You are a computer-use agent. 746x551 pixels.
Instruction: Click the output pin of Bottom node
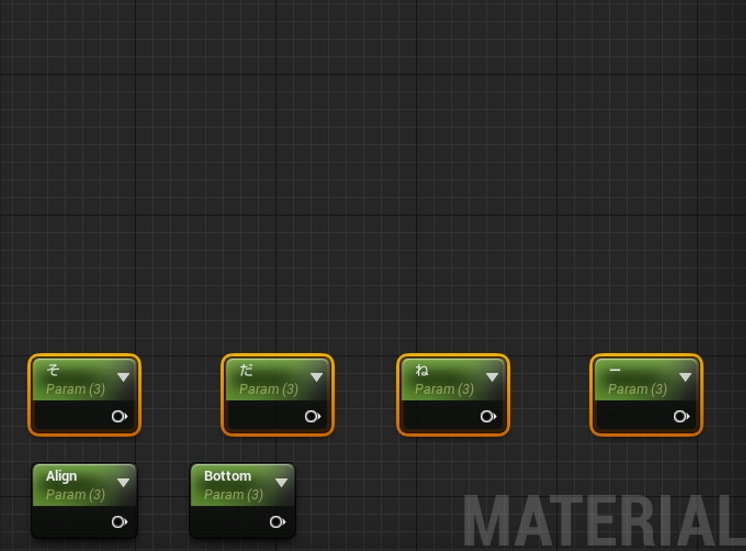pos(277,522)
